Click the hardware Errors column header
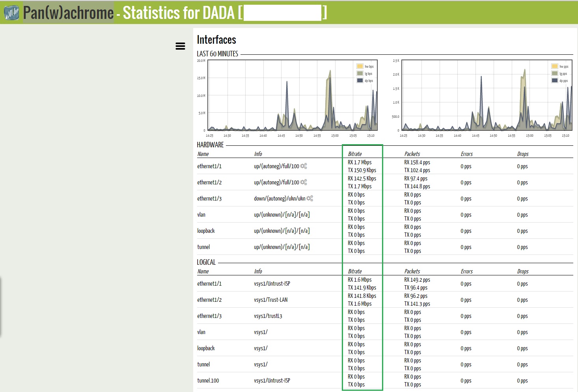 click(x=467, y=154)
